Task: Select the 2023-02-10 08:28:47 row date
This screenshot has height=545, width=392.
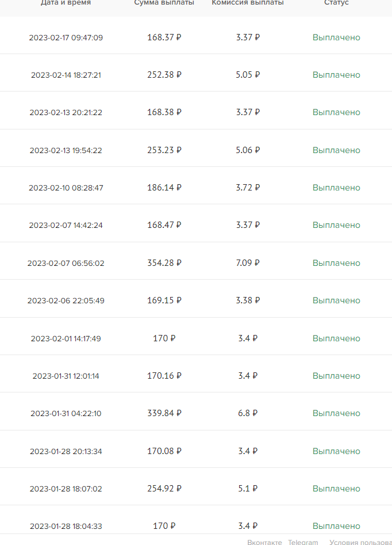Action: tap(66, 188)
